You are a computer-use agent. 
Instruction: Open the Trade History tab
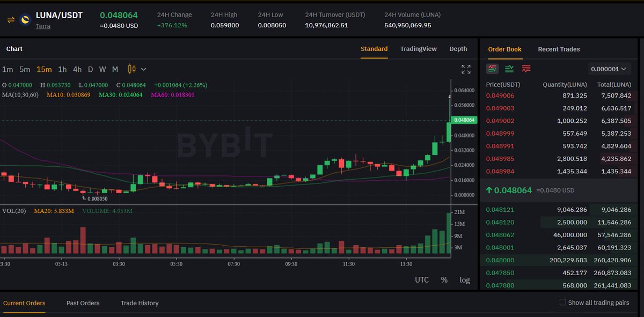coord(140,303)
